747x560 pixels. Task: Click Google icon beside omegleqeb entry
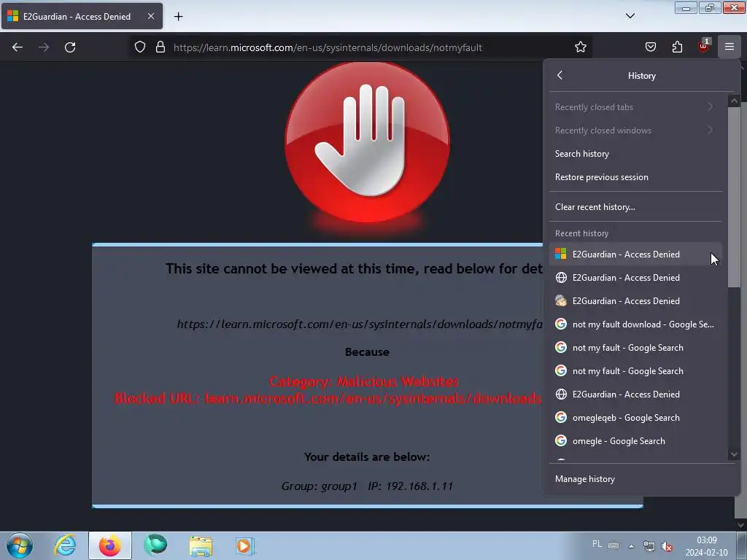(561, 417)
